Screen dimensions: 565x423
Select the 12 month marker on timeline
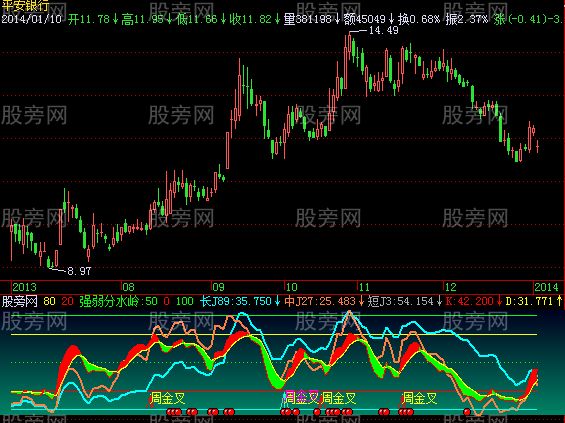pos(450,287)
